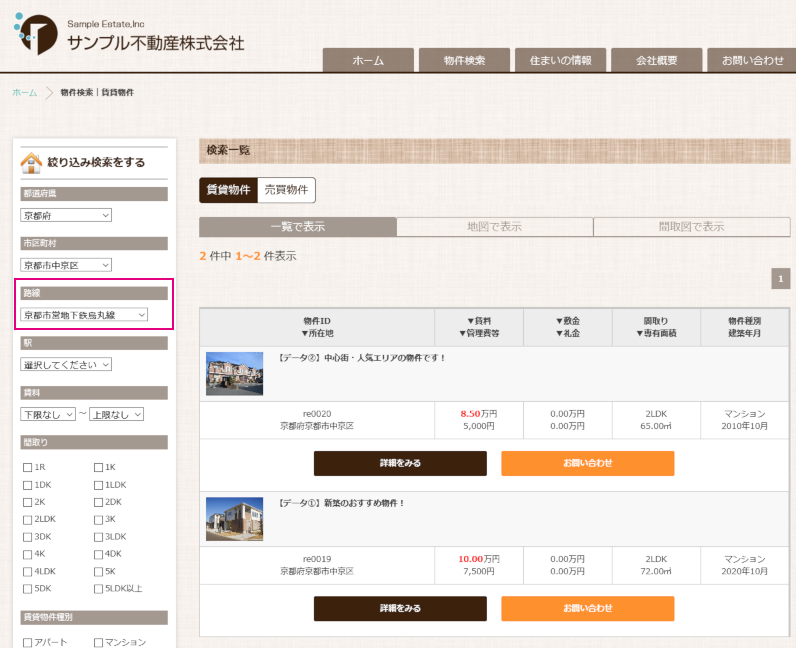
Task: Select the 賃貸物件 tab
Action: click(228, 190)
